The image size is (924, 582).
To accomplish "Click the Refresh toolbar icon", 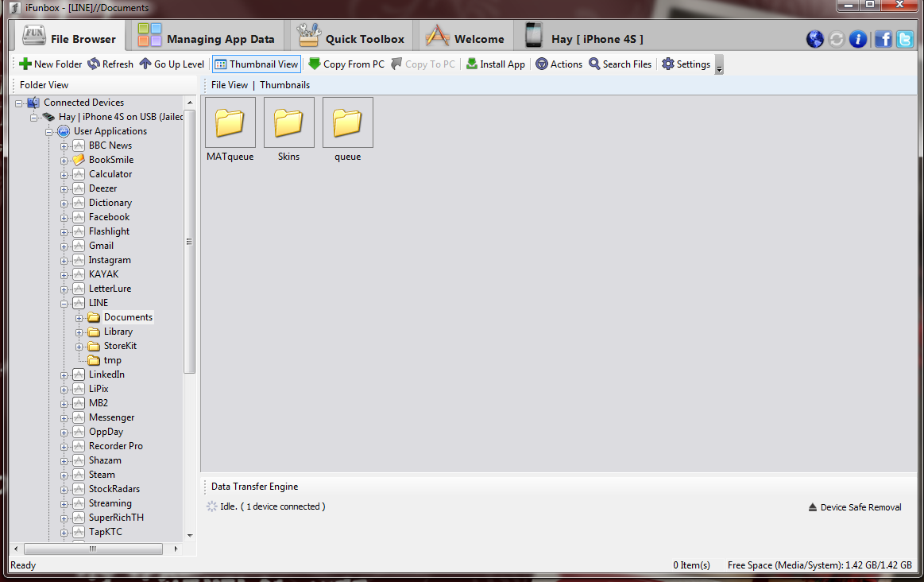I will click(94, 64).
